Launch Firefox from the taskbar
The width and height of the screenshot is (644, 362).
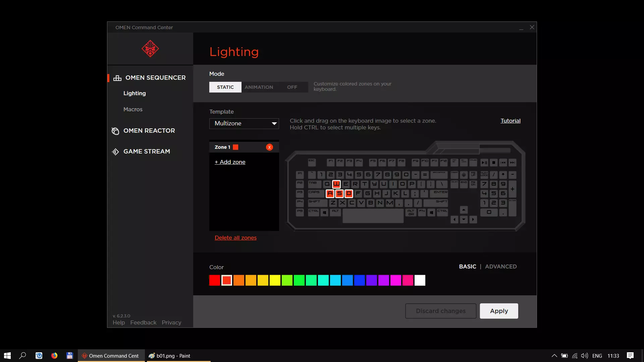54,356
